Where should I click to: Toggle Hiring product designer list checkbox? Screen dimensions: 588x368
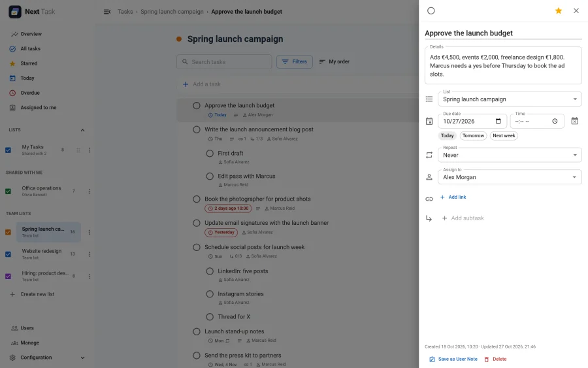(x=8, y=276)
